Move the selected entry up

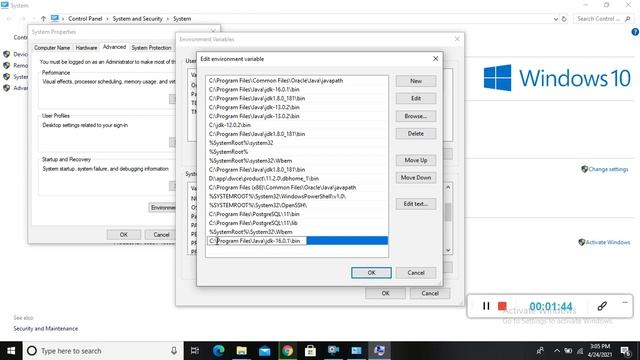click(416, 160)
